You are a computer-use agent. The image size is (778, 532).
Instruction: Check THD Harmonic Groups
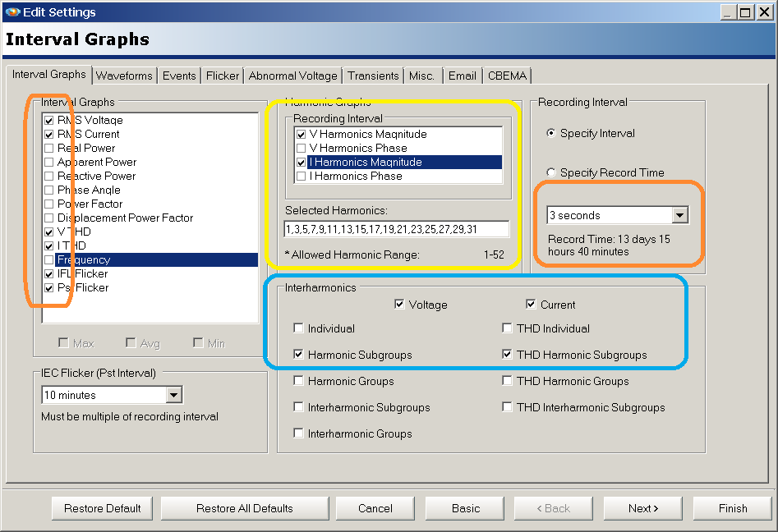click(507, 381)
